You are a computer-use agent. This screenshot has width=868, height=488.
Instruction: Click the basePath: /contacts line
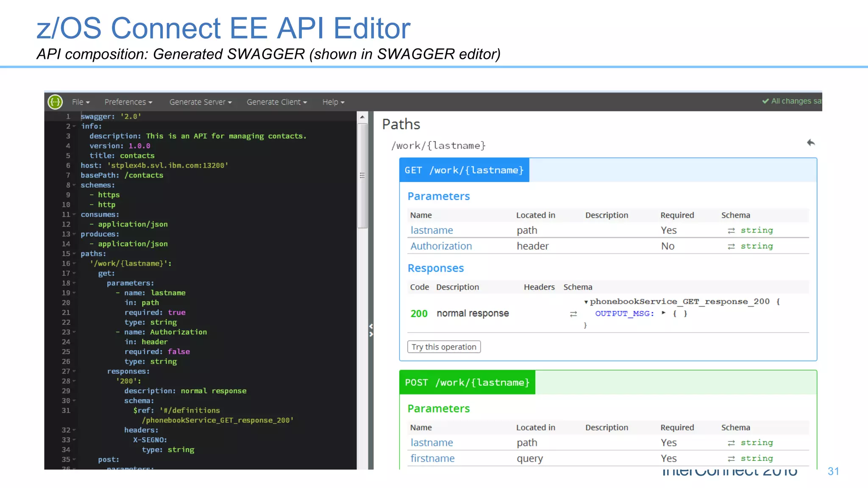pyautogui.click(x=122, y=175)
